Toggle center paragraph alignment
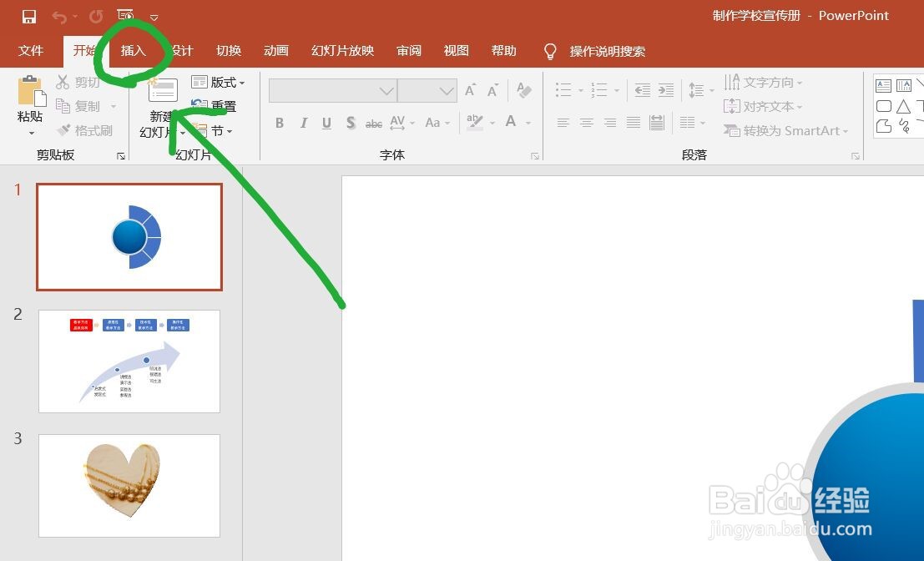Viewport: 924px width, 561px height. point(586,123)
